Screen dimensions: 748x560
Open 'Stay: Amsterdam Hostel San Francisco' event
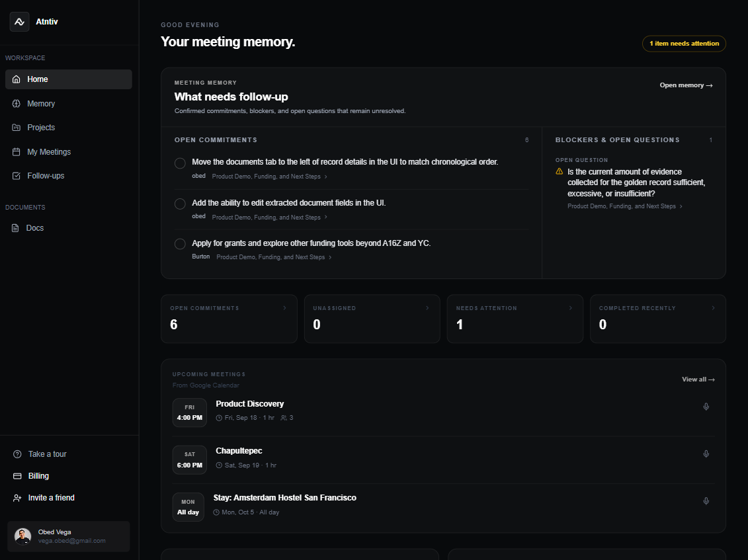point(285,498)
